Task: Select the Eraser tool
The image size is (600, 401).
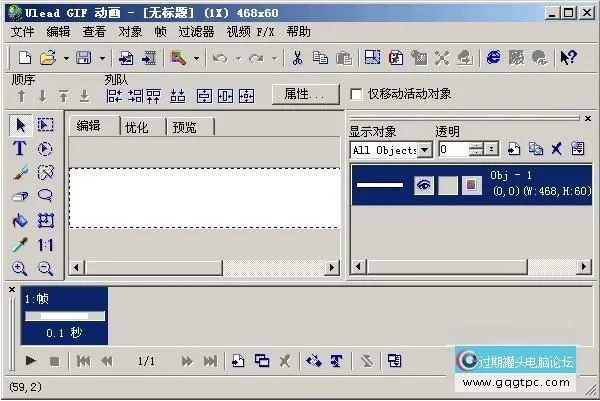Action: tap(19, 197)
